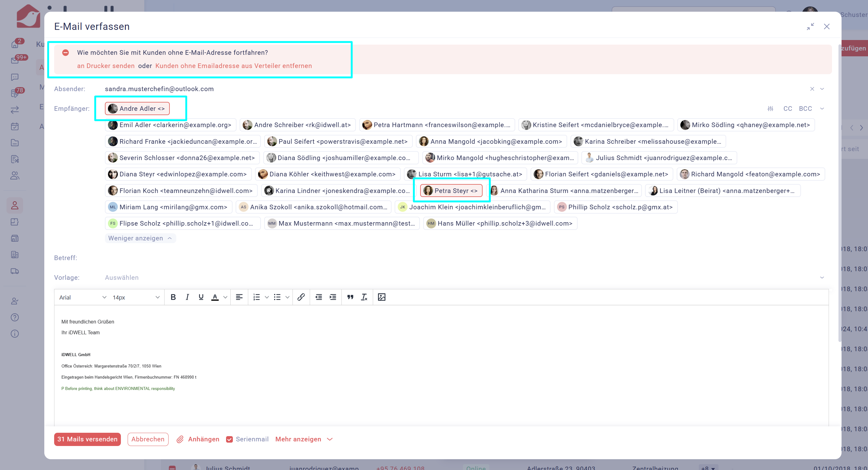The image size is (868, 470).
Task: Open the delivery truck sidebar icon
Action: (15, 271)
